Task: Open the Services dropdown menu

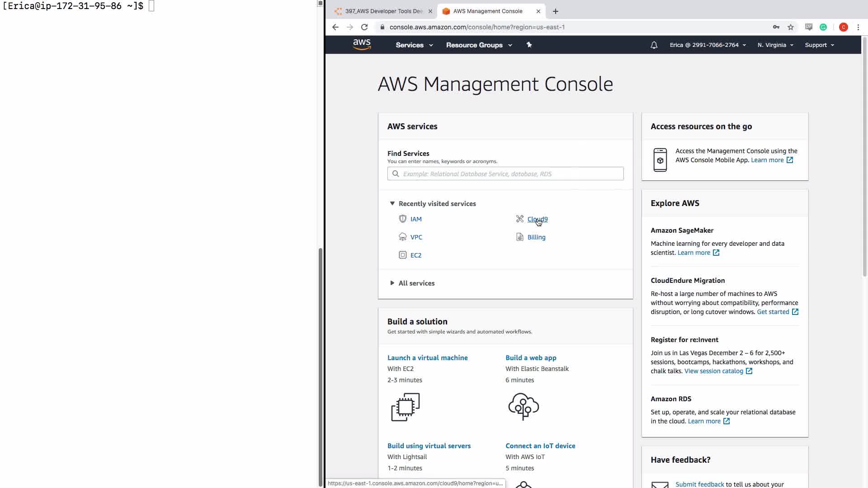Action: [x=414, y=45]
